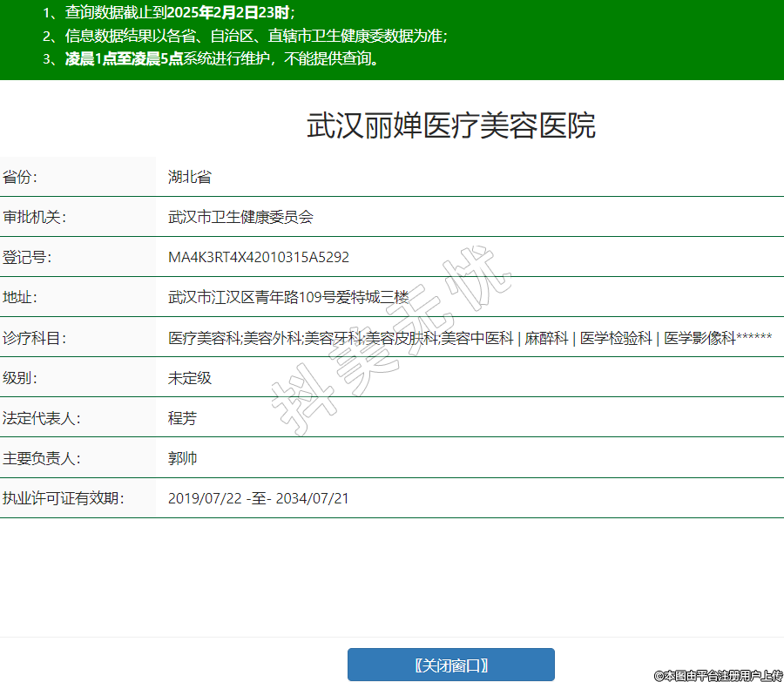Click the main person in charge 郭帅
784x682 pixels.
pos(182,457)
